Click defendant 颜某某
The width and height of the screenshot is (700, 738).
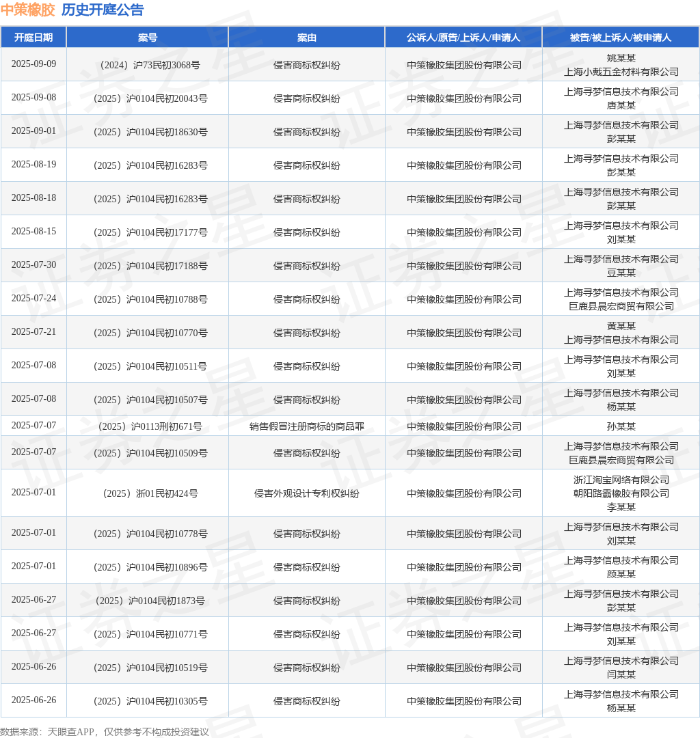coord(621,574)
